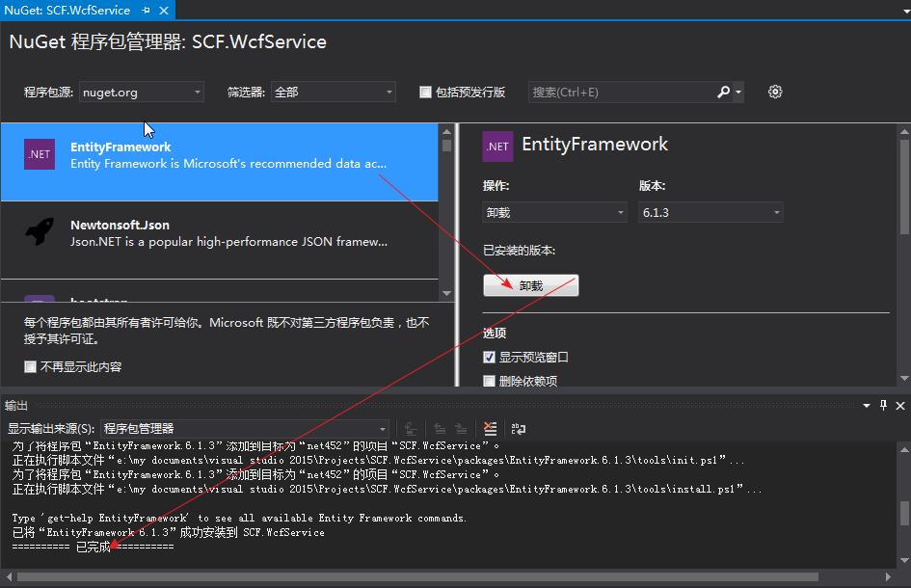Click the output horizontal scrollbar
This screenshot has width=911, height=588.
coord(417,577)
